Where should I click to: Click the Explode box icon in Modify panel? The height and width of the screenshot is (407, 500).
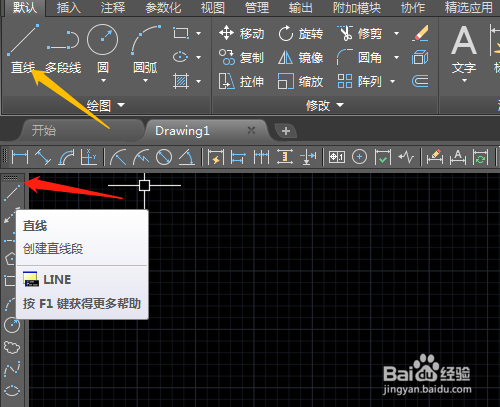point(420,57)
